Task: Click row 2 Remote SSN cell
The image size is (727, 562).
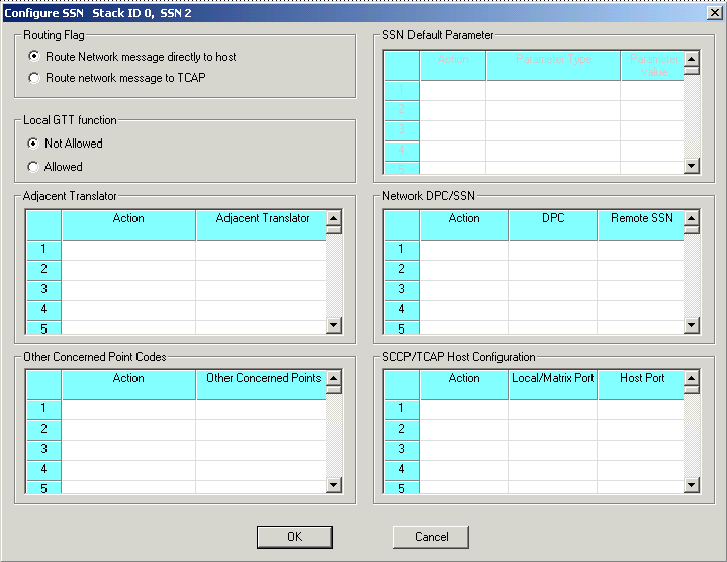Action: click(x=640, y=269)
